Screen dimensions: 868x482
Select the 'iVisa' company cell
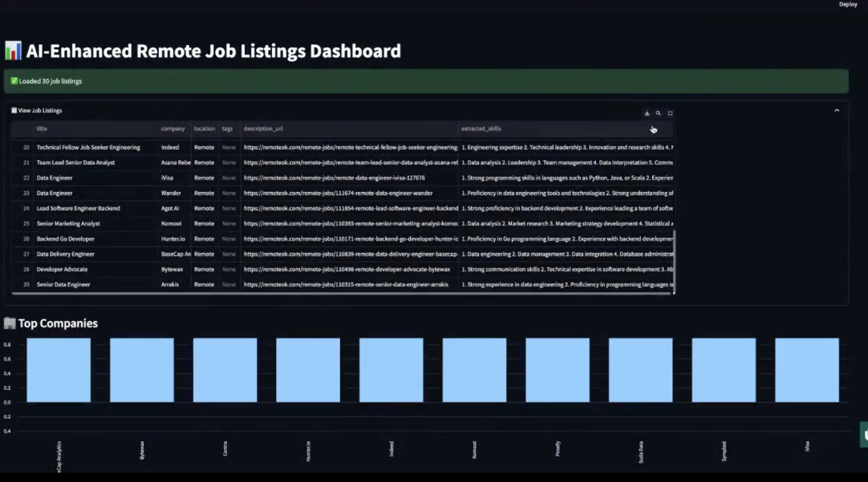tap(174, 178)
